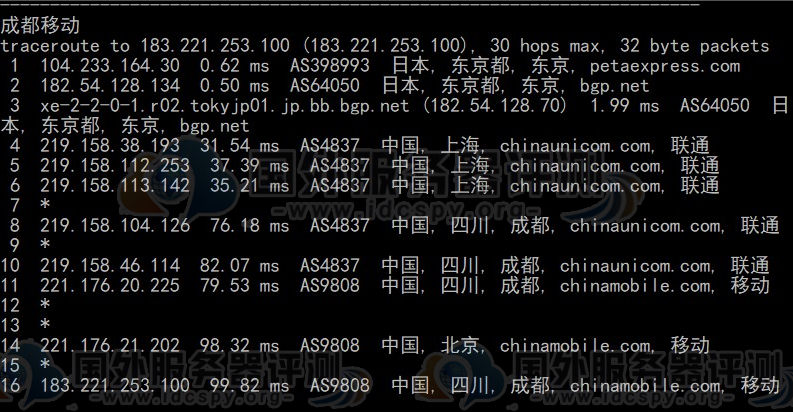
Task: Select IP 219.158.112.253 in hop 5
Action: (115, 165)
